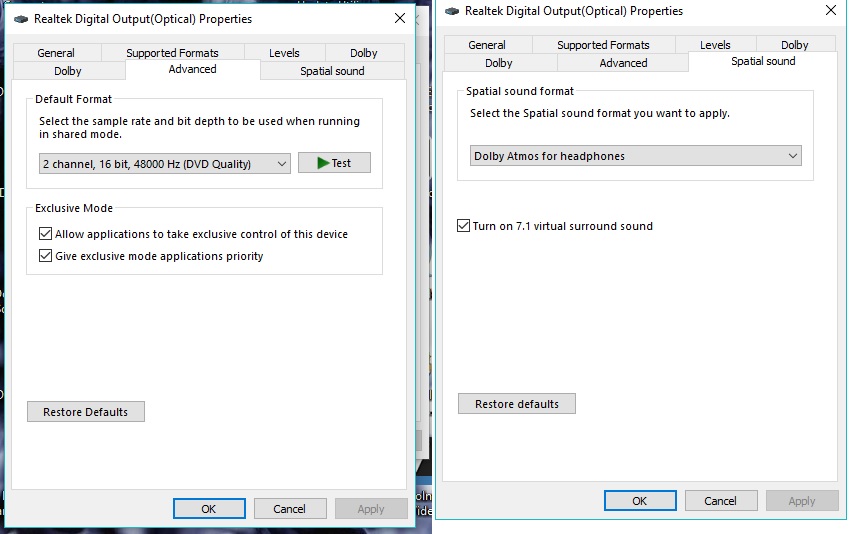Open top-row Dolby tab in the left window
The width and height of the screenshot is (858, 534).
click(364, 53)
